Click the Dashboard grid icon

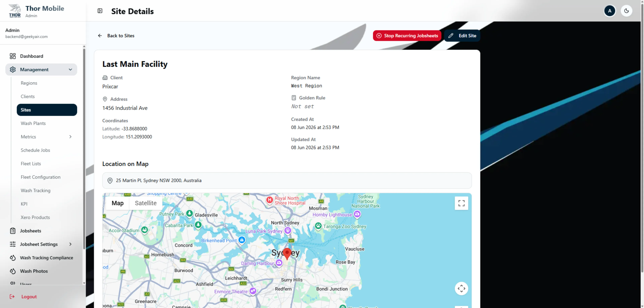point(13,56)
